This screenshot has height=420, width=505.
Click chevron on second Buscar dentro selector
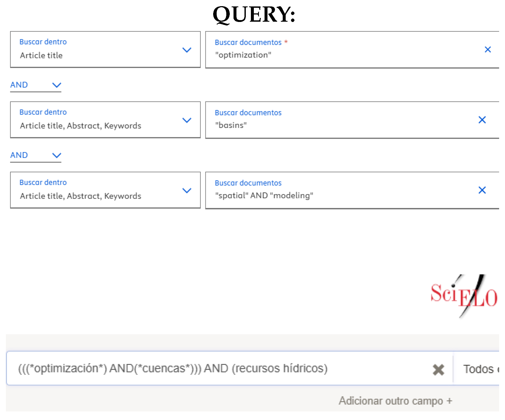tap(187, 120)
